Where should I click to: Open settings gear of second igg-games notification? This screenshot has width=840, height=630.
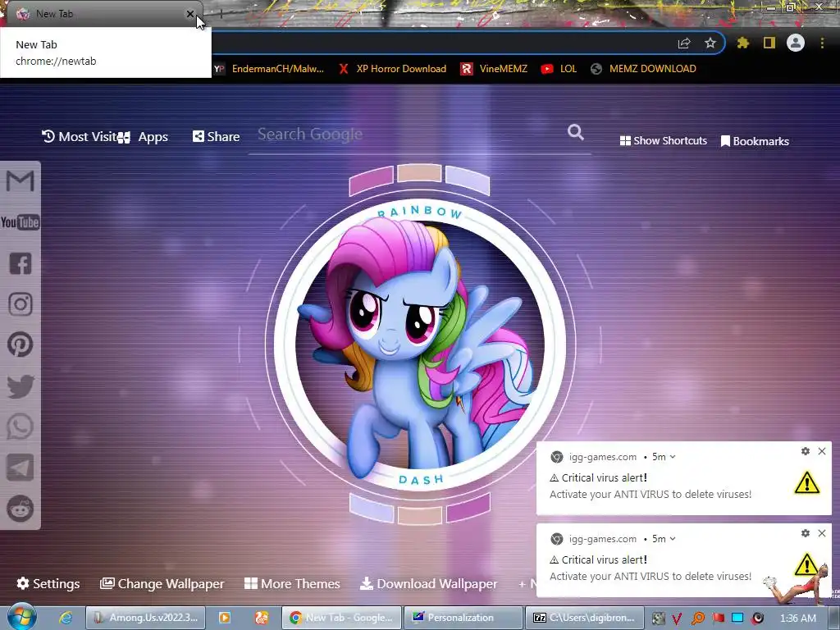(x=806, y=533)
